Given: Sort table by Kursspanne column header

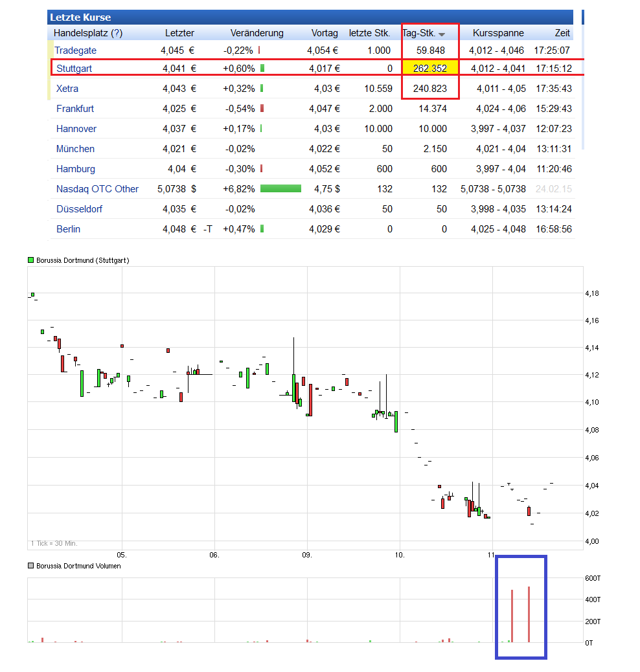Looking at the screenshot, I should tap(497, 33).
